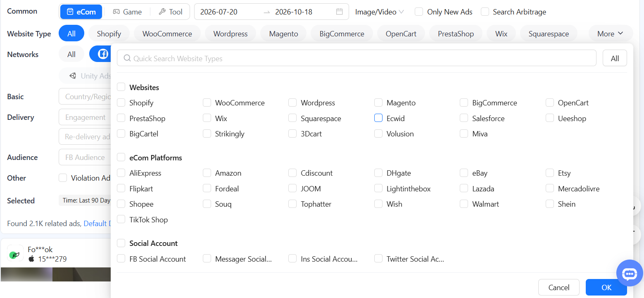This screenshot has width=644, height=298.
Task: Switch to the Game tab
Action: coord(127,12)
